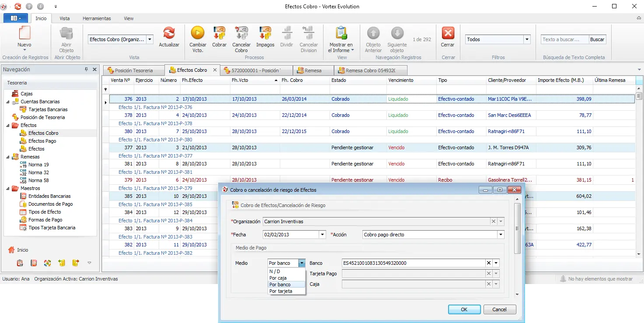The image size is (644, 323).
Task: Click the red Cerrar icon
Action: coord(448,33)
